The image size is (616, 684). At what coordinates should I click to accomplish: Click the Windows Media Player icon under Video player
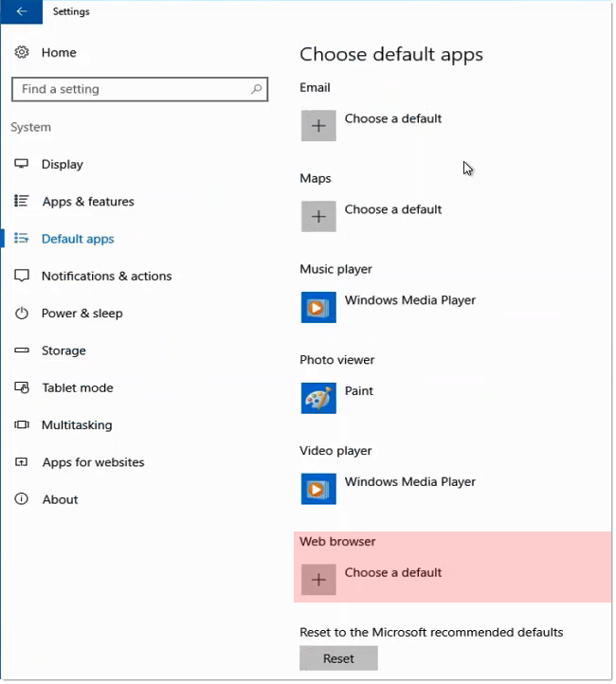click(318, 489)
